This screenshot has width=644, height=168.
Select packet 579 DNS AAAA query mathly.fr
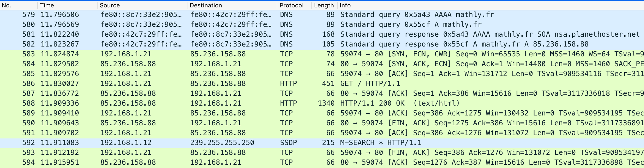tap(322, 15)
